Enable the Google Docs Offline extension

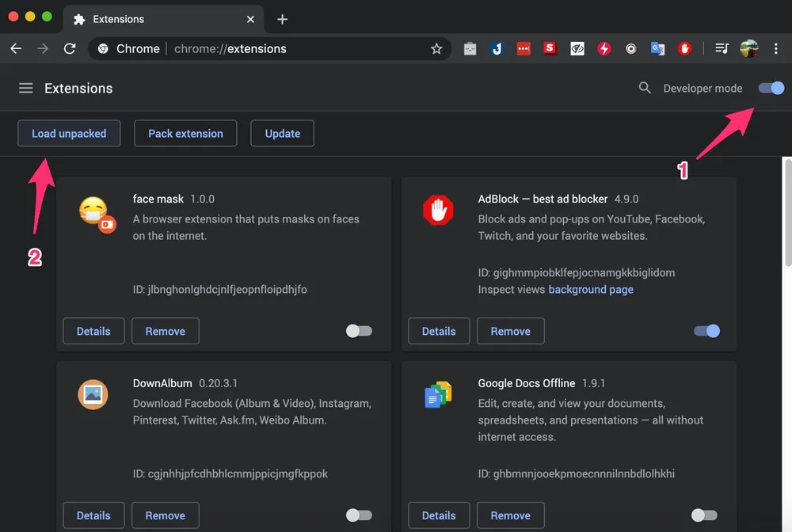coord(704,515)
